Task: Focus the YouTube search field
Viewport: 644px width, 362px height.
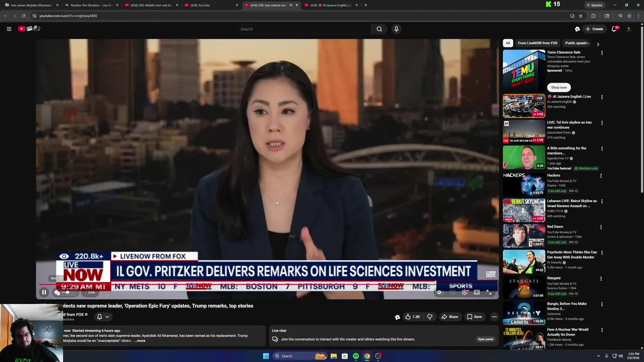Action: [x=304, y=29]
